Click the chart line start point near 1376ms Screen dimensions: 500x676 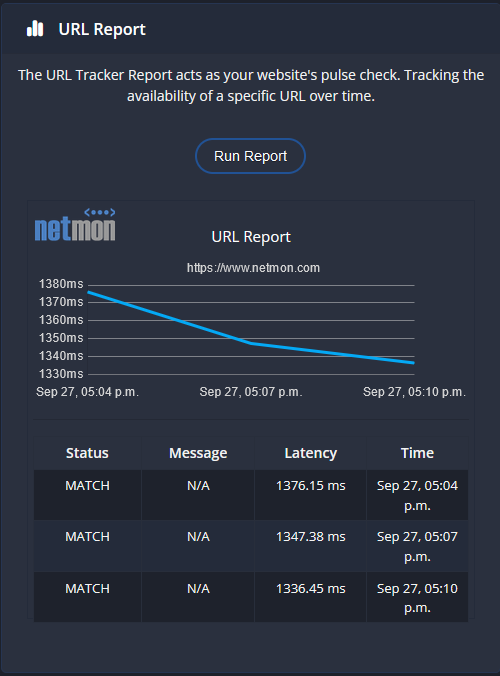tap(89, 292)
